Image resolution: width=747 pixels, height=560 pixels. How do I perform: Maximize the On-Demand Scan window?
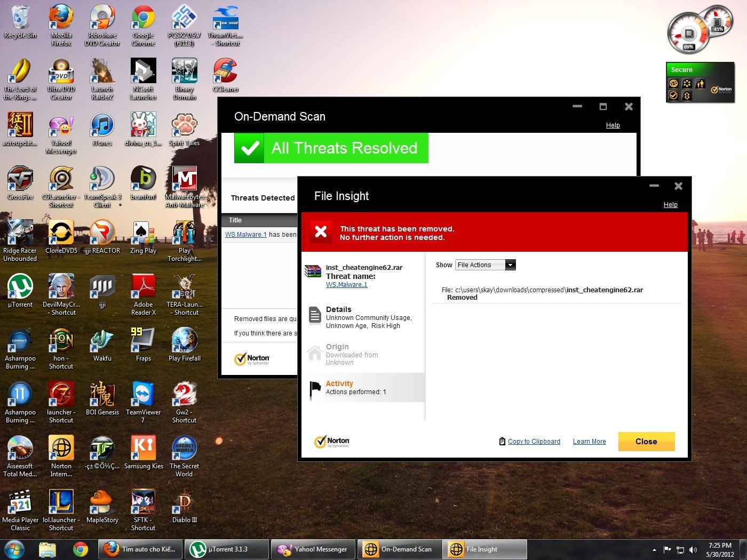click(603, 107)
